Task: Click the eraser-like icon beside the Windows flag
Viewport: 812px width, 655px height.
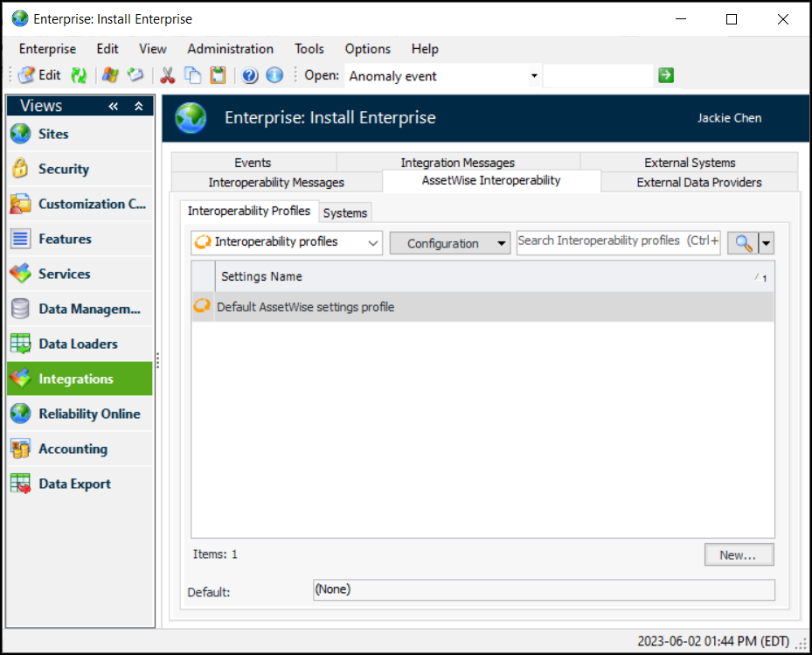Action: click(135, 76)
